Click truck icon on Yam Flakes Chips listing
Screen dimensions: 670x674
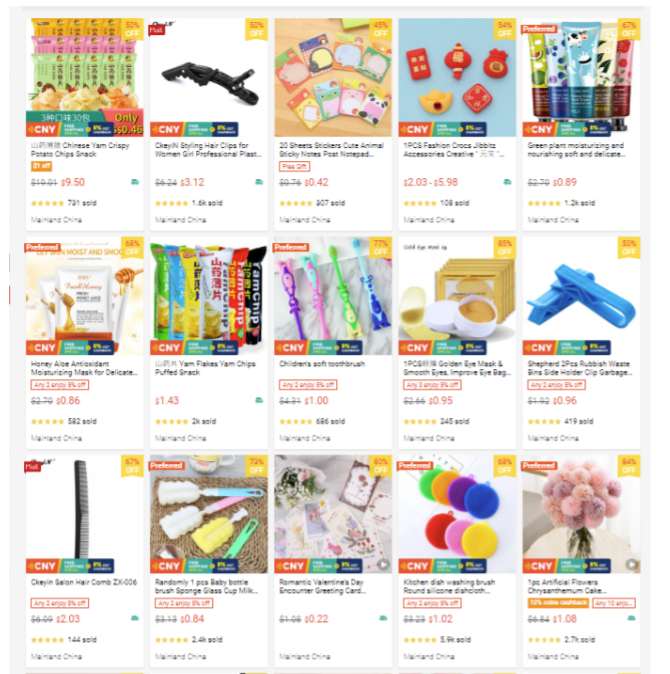[259, 400]
